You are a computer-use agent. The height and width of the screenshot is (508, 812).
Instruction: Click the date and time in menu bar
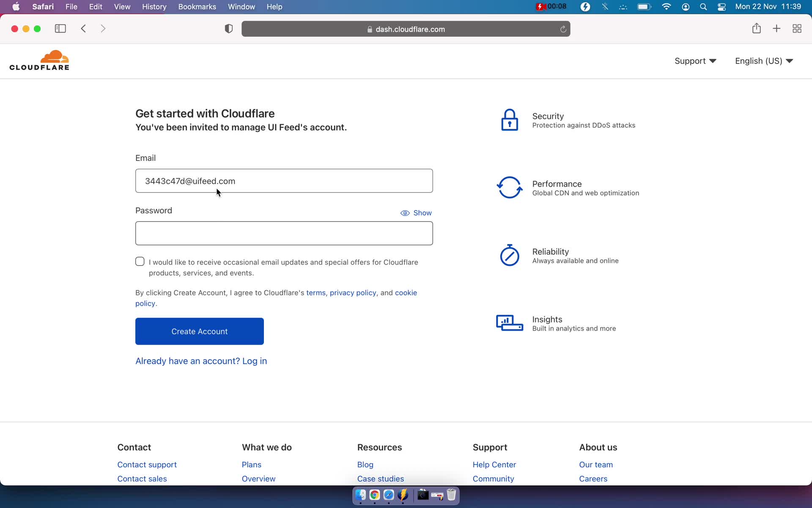[x=768, y=7]
